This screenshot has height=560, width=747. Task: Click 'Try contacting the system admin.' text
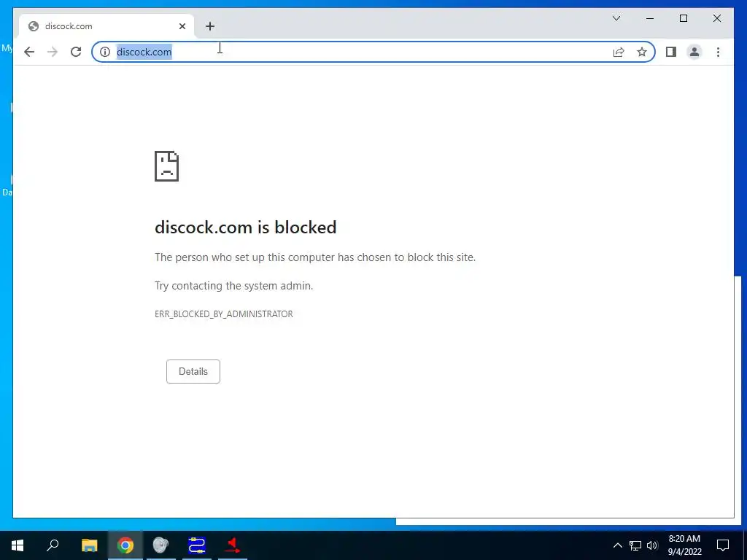(233, 286)
